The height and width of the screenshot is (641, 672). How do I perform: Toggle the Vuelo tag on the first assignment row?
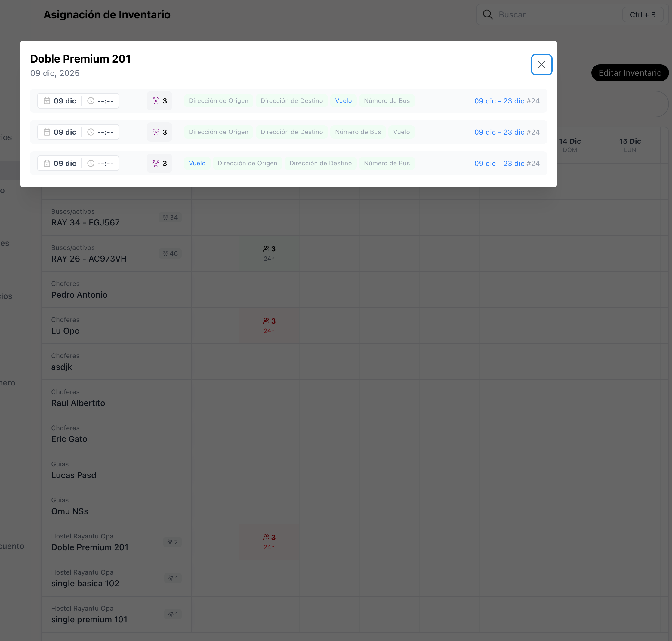click(x=344, y=100)
